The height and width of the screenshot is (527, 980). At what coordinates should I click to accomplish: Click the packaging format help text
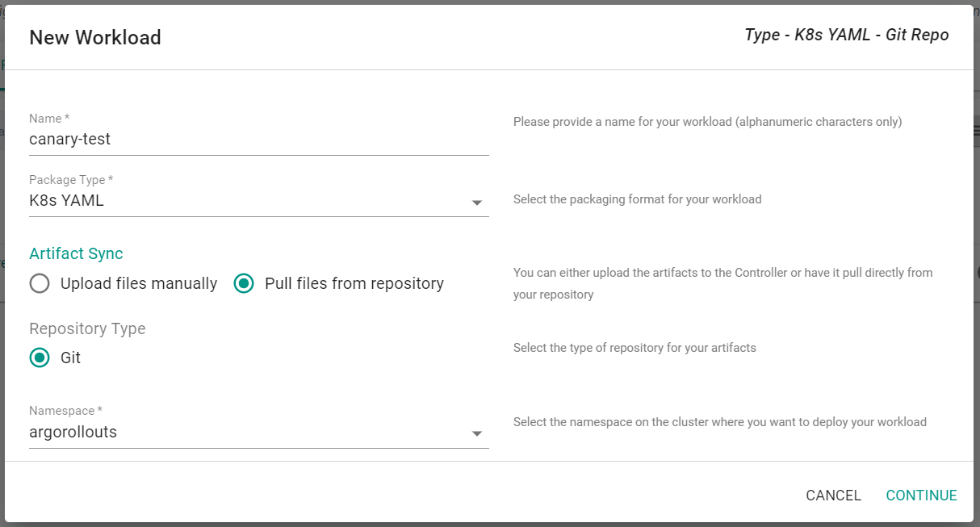pyautogui.click(x=637, y=199)
